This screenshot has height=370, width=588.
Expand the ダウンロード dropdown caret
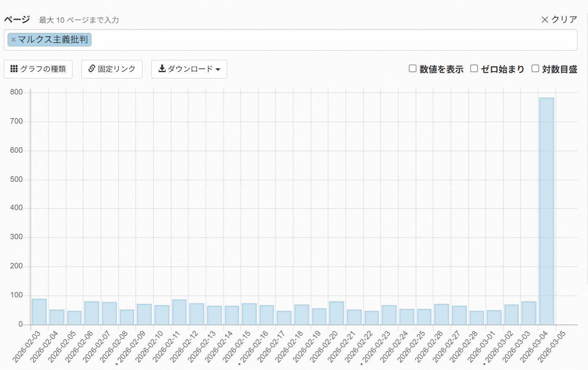click(x=218, y=70)
